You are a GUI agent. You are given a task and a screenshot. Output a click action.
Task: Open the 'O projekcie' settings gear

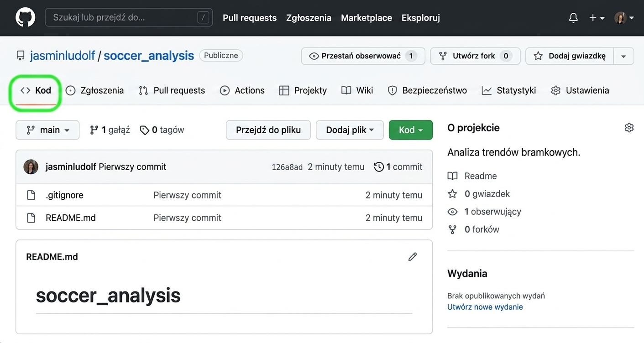click(629, 128)
